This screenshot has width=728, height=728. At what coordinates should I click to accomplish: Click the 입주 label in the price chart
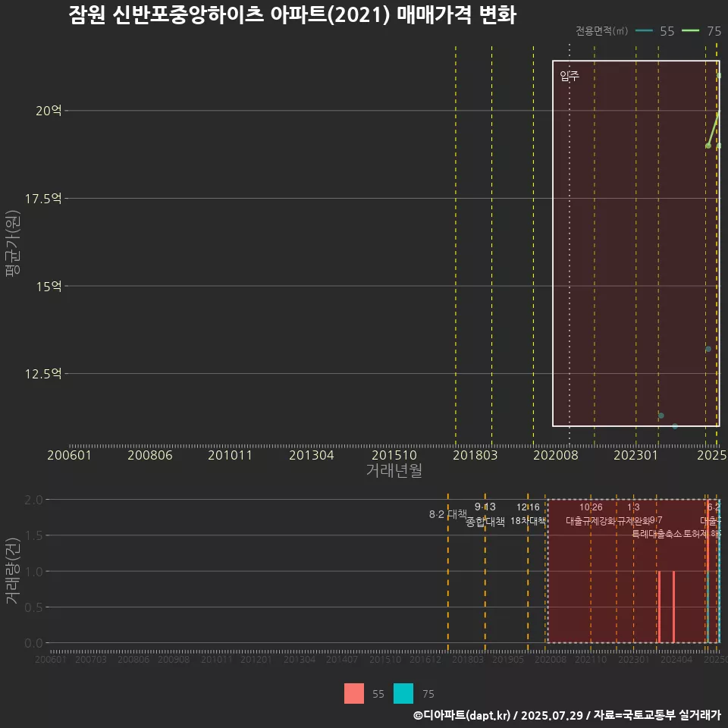[x=570, y=76]
